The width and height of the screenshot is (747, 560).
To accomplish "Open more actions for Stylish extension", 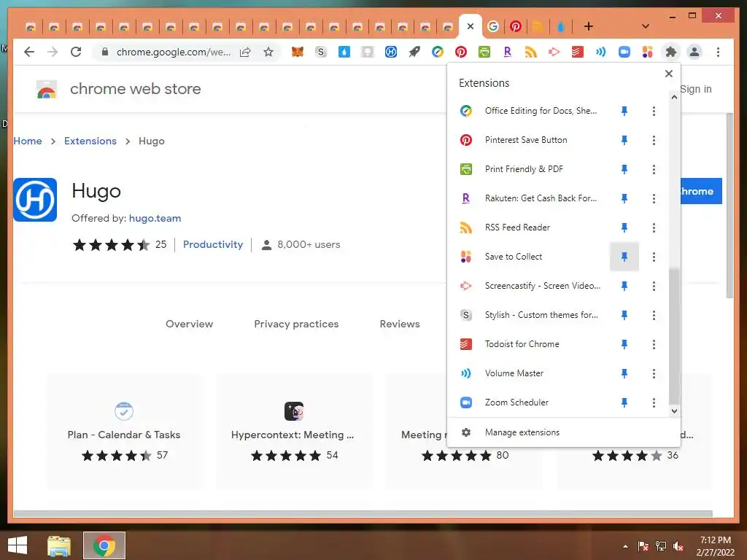I will pyautogui.click(x=654, y=315).
